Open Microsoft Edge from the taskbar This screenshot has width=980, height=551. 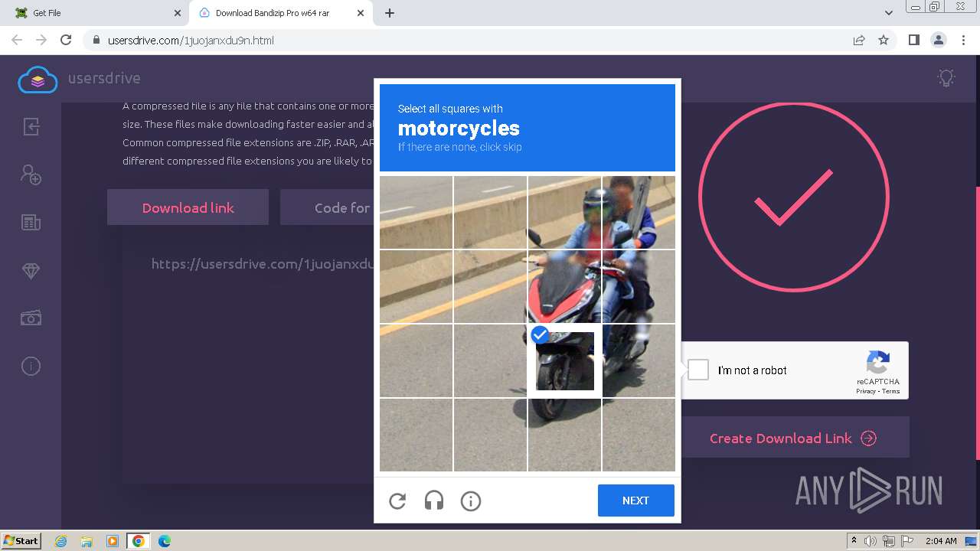tap(164, 541)
